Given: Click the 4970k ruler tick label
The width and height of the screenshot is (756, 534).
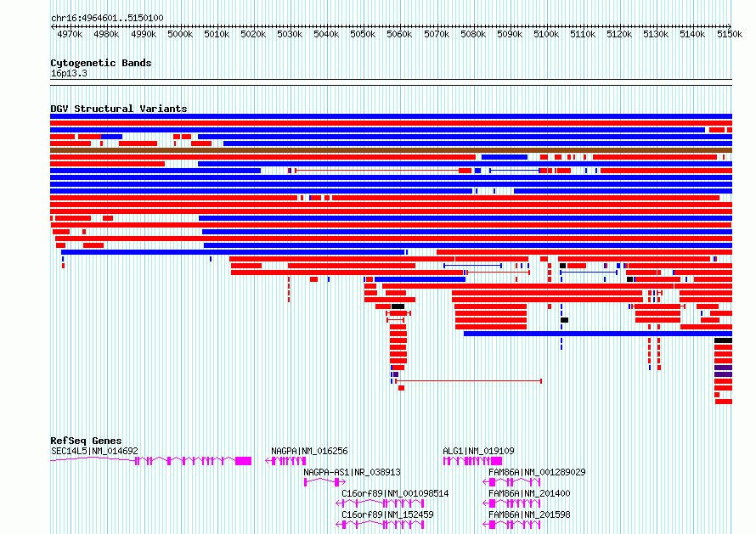Looking at the screenshot, I should [x=70, y=34].
